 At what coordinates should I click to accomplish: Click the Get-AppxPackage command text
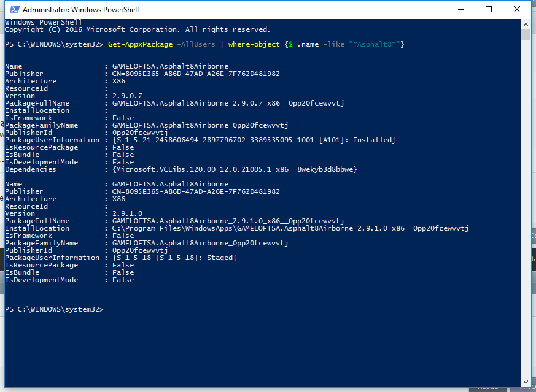coord(140,44)
